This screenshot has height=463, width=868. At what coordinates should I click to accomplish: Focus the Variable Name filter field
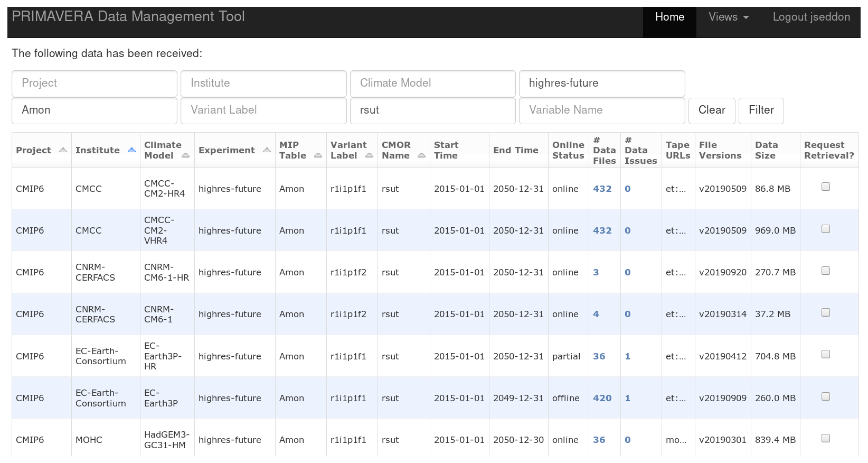click(x=602, y=110)
